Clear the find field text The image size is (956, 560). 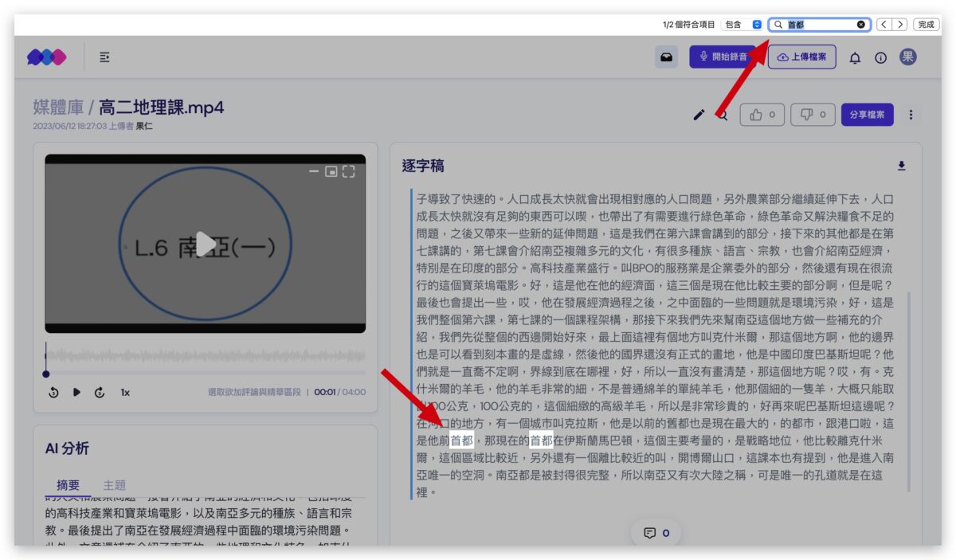(x=861, y=25)
